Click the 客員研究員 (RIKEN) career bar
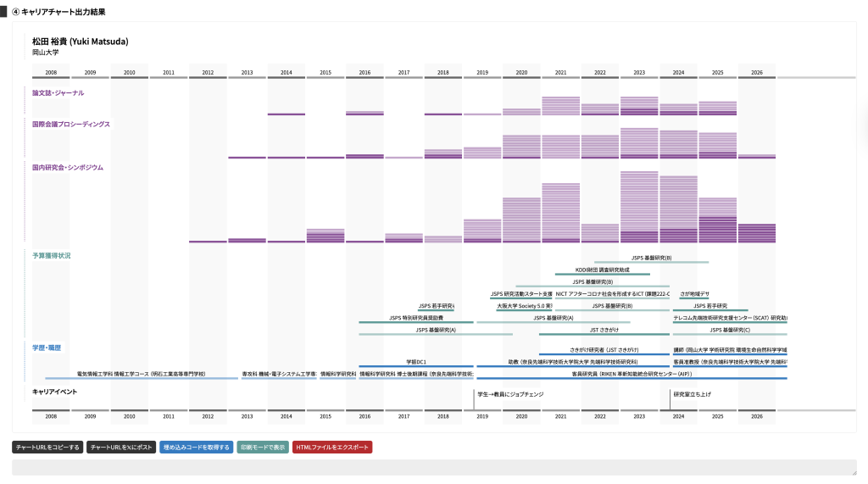Image resolution: width=868 pixels, height=484 pixels. pos(632,374)
